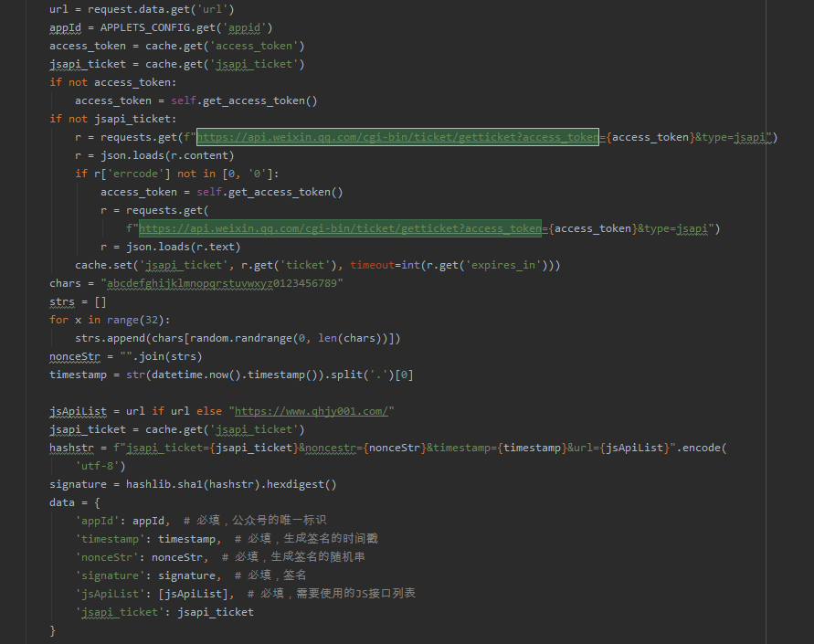Viewport: 814px width, 644px height.
Task: Click the weixin getticket URL after requests.get(f
Action: click(397, 137)
